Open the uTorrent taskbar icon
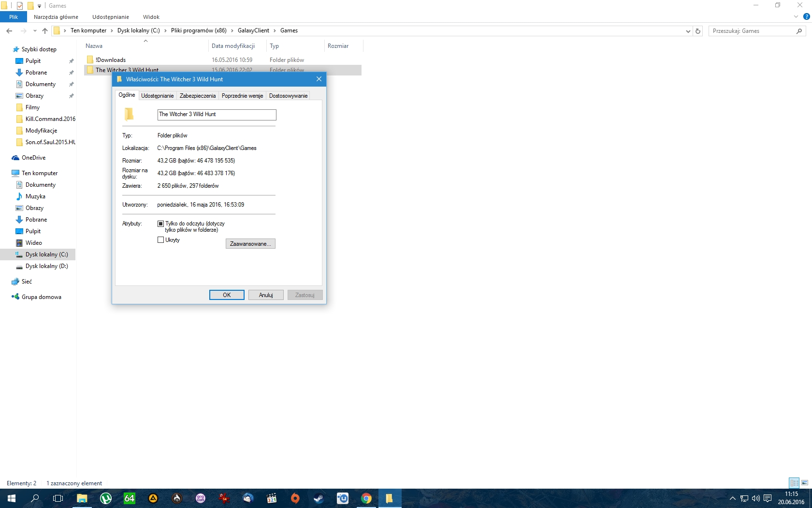This screenshot has width=812, height=508. 106,498
